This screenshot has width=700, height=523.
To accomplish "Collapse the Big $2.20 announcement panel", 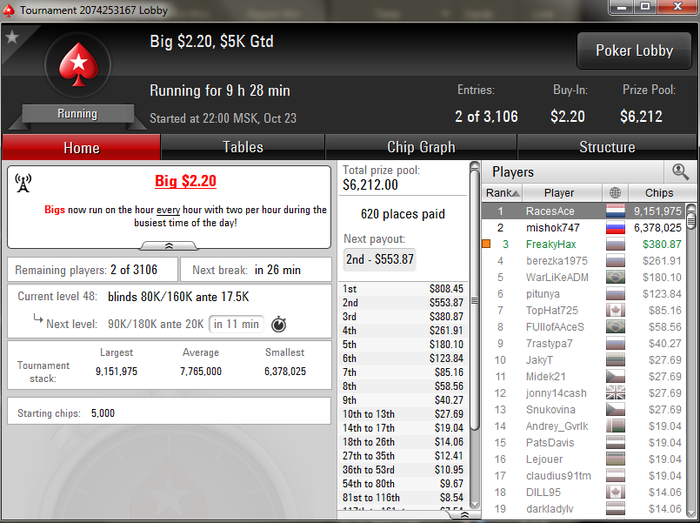I will coord(169,246).
